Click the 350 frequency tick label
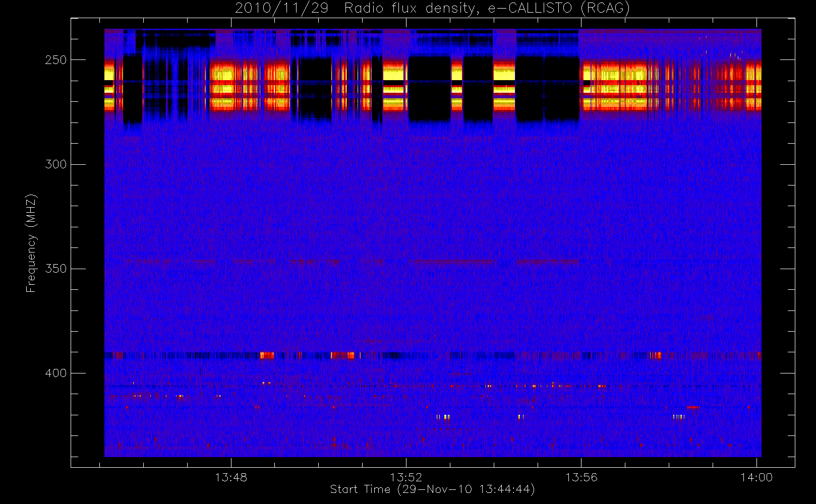Screen dimensions: 816x504 click(55, 269)
